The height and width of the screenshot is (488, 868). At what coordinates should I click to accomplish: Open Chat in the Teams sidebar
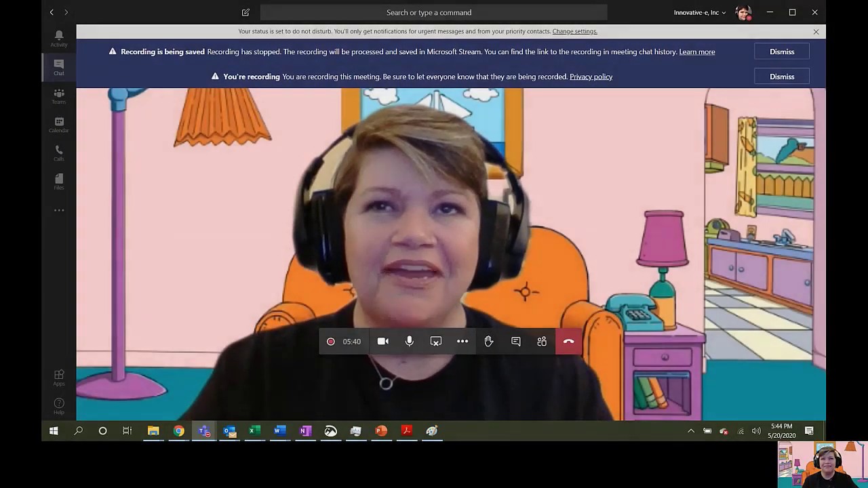(x=59, y=67)
